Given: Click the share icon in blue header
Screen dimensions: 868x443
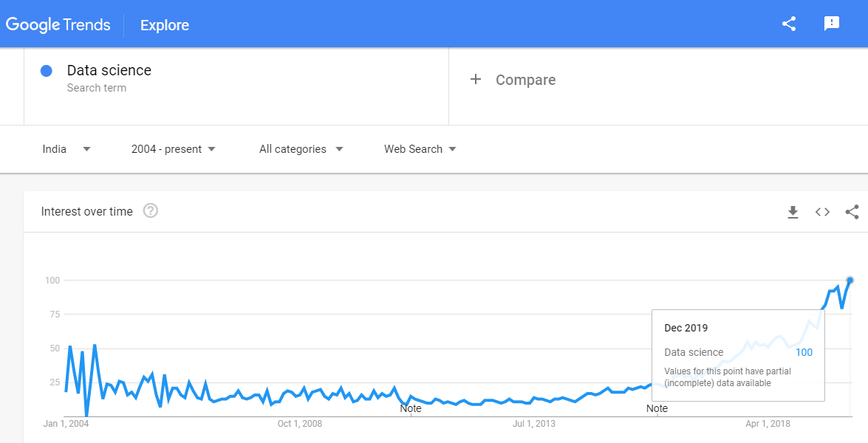Looking at the screenshot, I should (x=789, y=24).
